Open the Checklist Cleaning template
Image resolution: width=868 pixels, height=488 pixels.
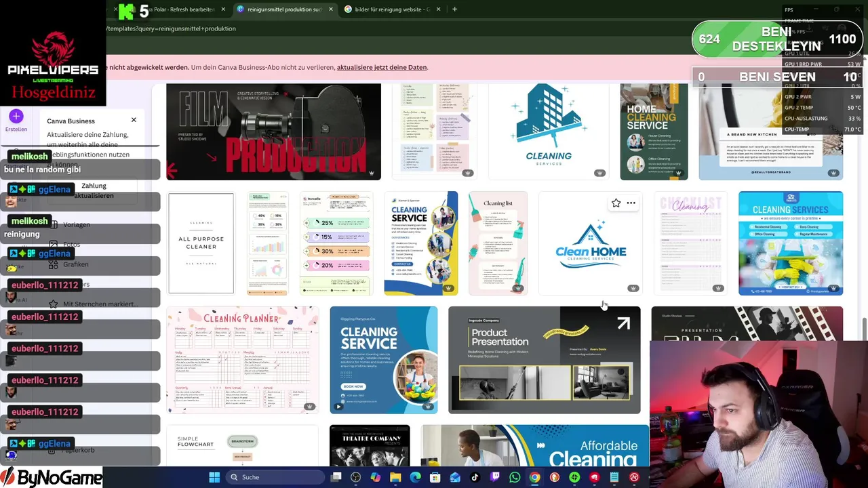tap(690, 243)
